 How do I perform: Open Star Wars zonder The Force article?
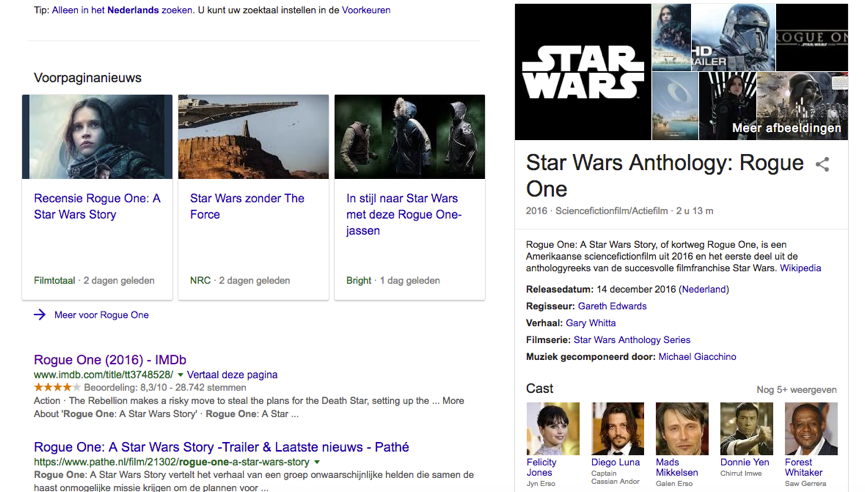pos(247,206)
